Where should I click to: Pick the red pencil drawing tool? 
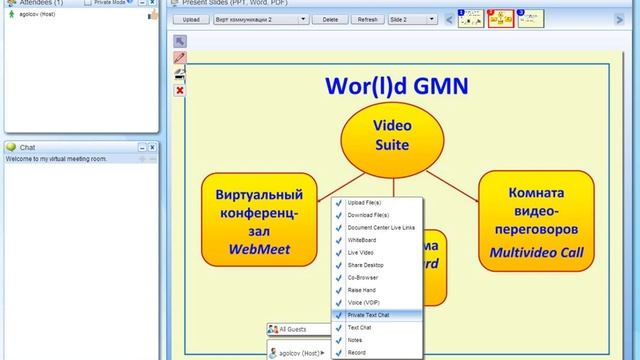click(x=180, y=58)
